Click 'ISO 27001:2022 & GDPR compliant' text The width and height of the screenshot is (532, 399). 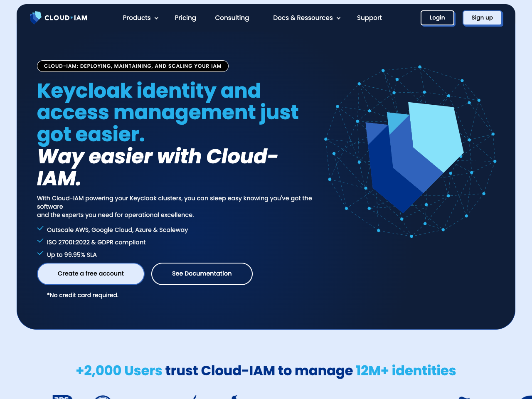point(96,242)
